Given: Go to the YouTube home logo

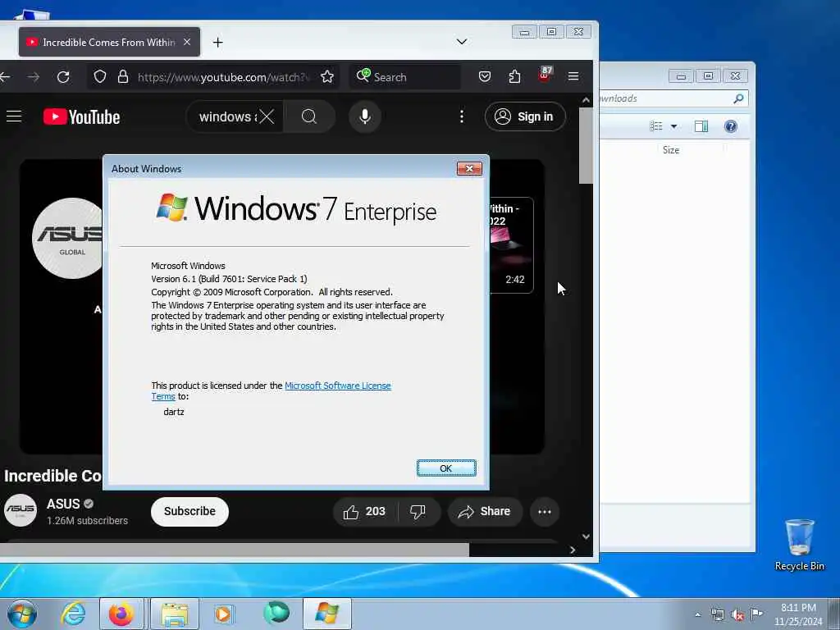Looking at the screenshot, I should click(x=81, y=116).
